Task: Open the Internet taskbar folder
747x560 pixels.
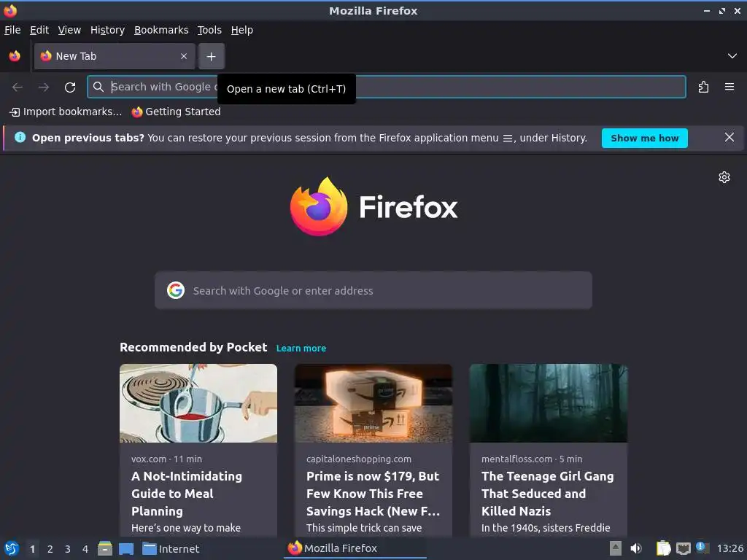Action: 171,549
